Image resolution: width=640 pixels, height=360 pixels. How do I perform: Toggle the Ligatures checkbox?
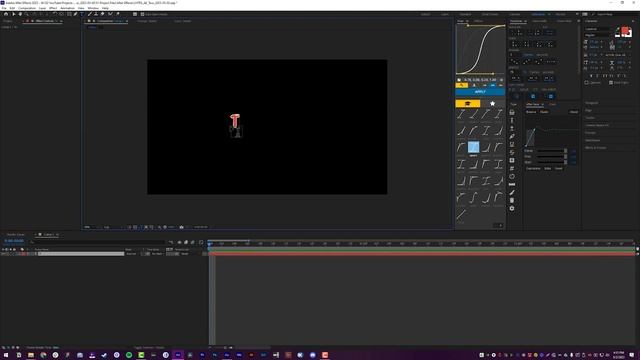587,82
